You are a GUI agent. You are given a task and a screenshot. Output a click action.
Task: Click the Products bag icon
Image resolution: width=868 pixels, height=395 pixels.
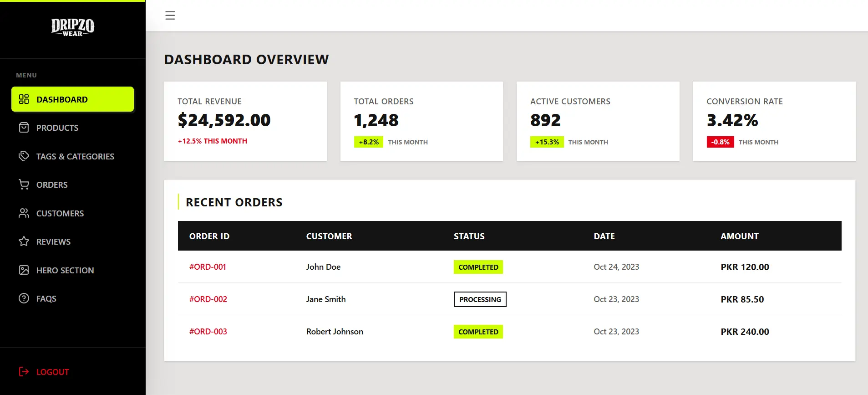[24, 128]
